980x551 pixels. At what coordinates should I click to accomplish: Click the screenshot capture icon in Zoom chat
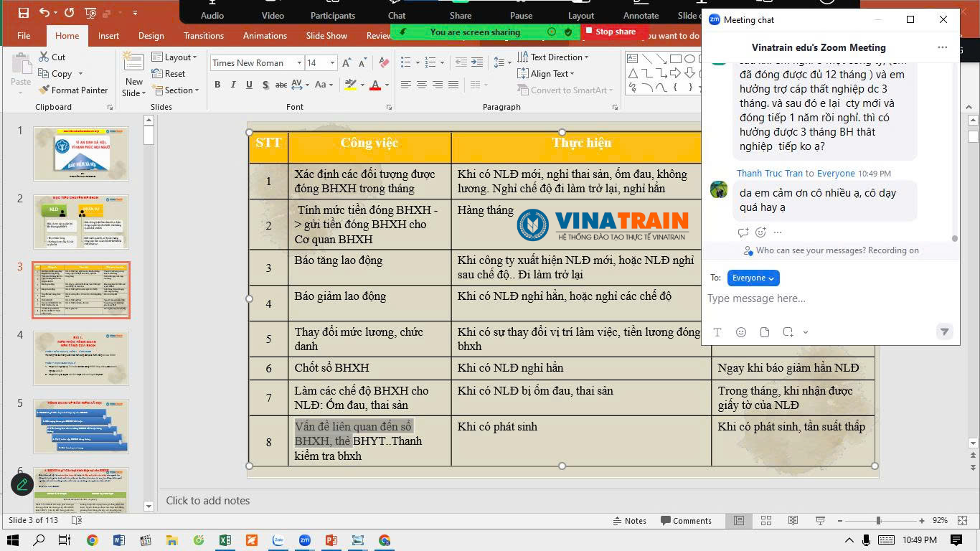tap(788, 331)
